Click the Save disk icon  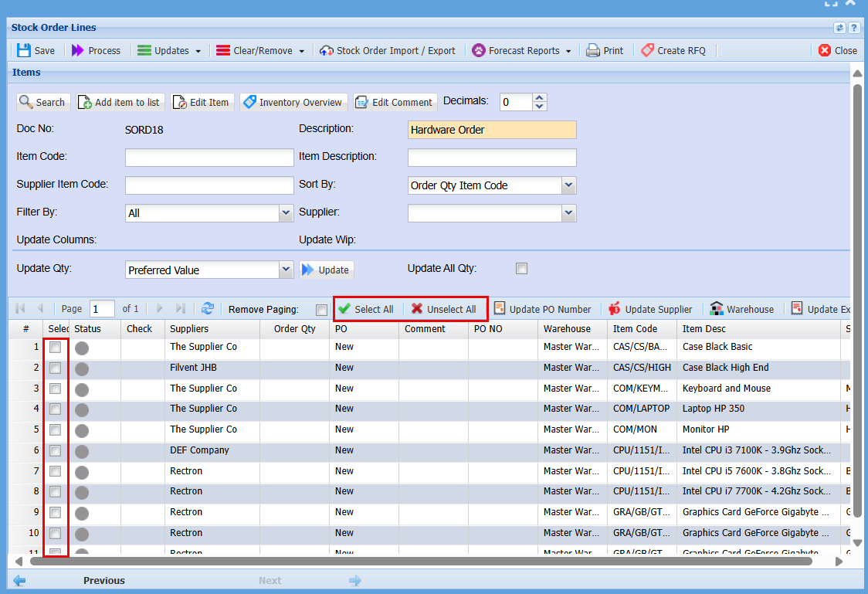coord(24,50)
